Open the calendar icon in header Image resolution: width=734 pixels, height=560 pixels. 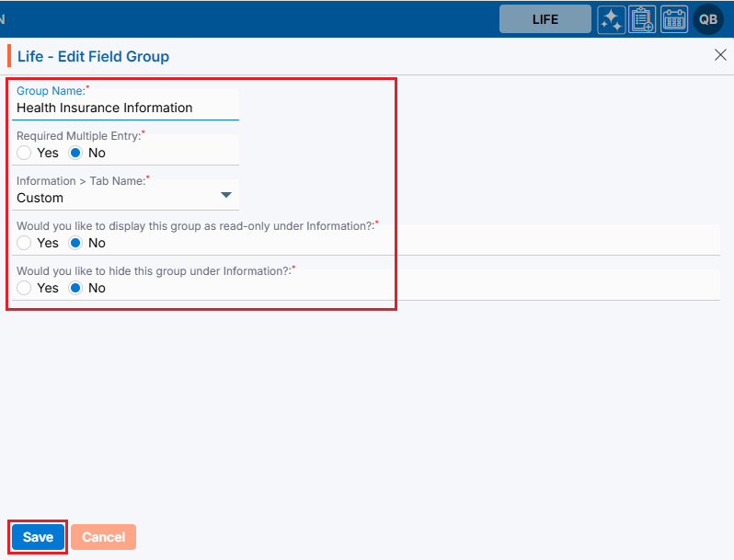coord(674,19)
